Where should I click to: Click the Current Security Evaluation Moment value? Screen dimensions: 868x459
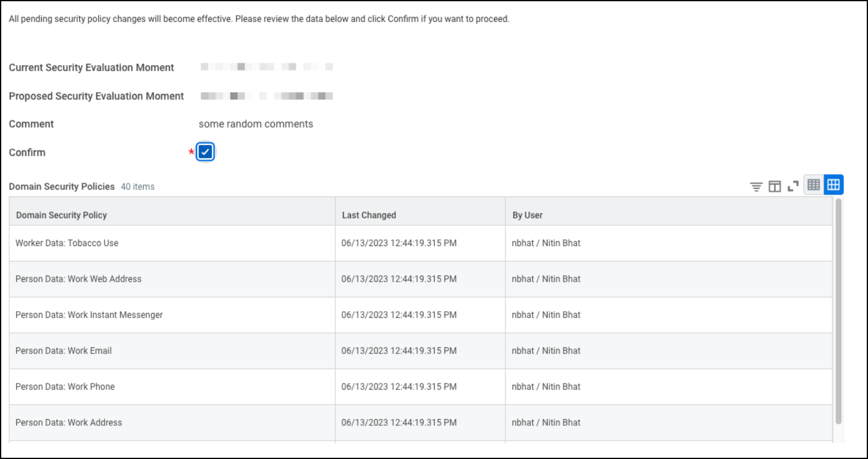coord(266,67)
